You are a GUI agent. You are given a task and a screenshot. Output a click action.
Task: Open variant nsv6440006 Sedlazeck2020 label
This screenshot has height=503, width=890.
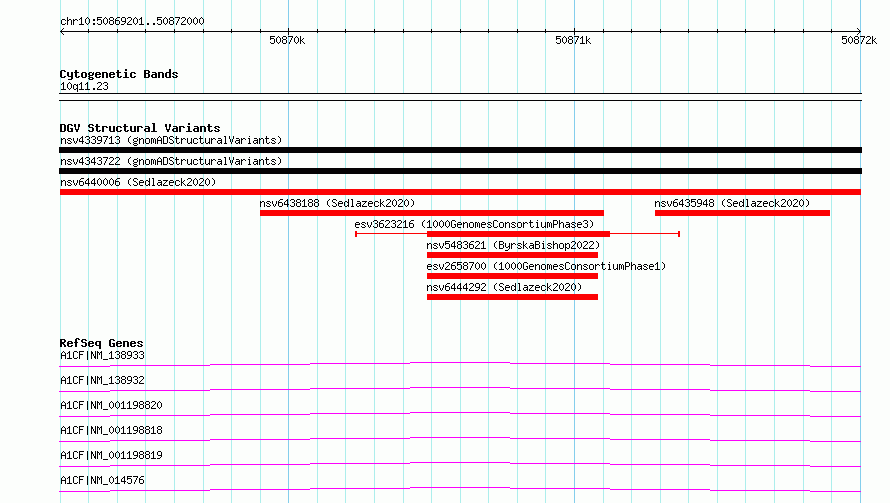click(x=138, y=182)
